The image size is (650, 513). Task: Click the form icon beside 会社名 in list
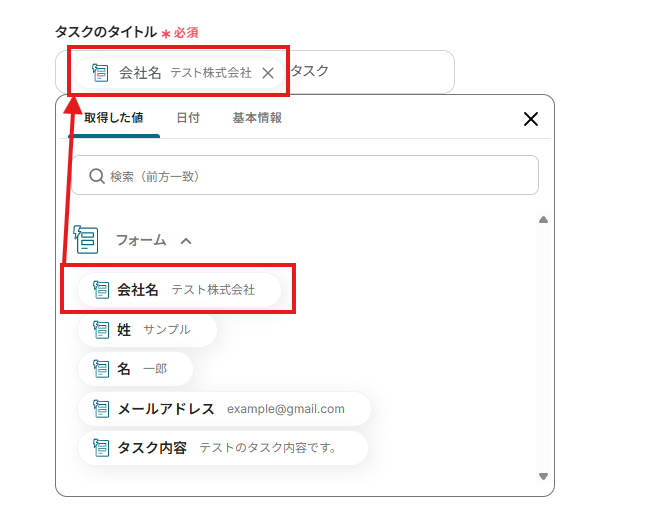(101, 290)
